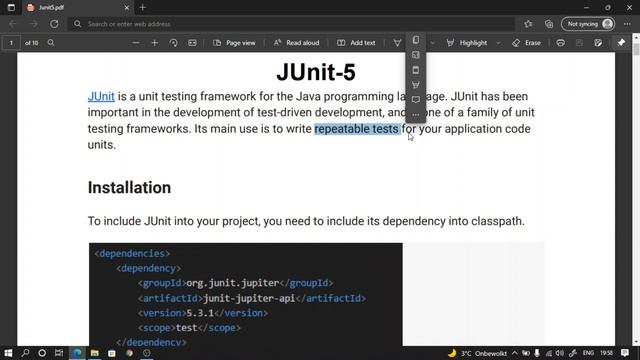Image resolution: width=640 pixels, height=360 pixels.
Task: Select the Add text tool
Action: pyautogui.click(x=356, y=42)
